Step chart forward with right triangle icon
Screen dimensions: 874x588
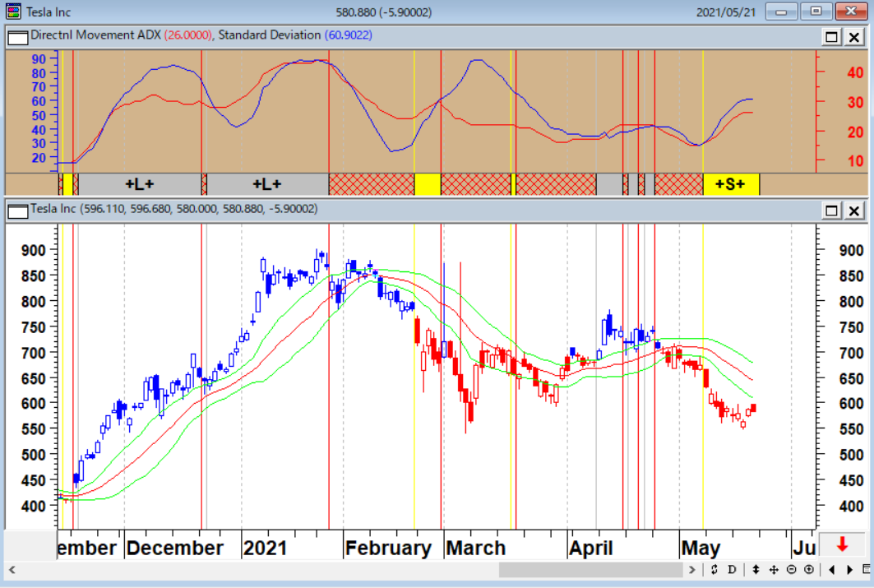[849, 570]
